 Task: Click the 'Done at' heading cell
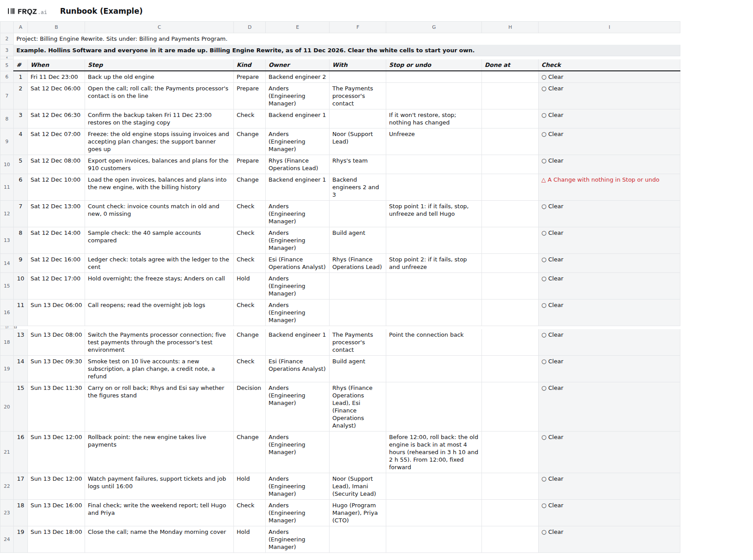(x=510, y=65)
